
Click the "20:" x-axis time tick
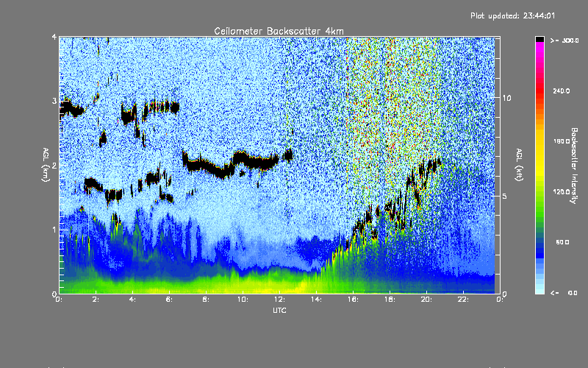426,300
